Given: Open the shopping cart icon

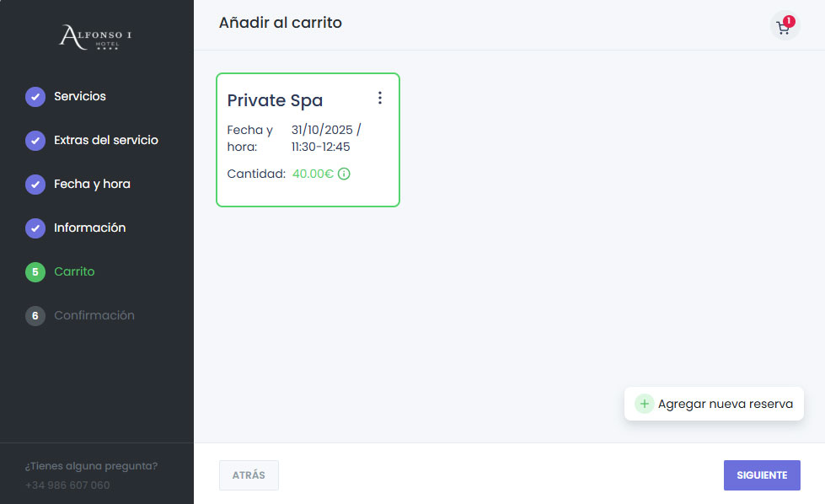Looking at the screenshot, I should pos(784,26).
